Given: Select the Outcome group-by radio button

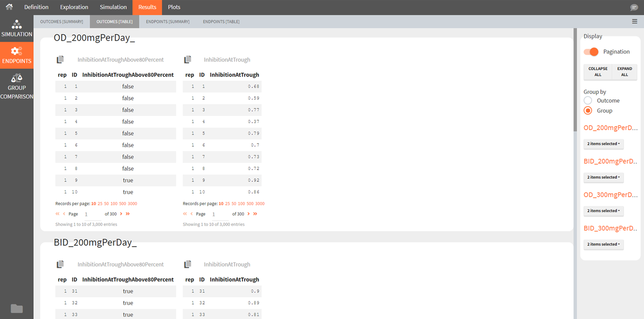Looking at the screenshot, I should [588, 100].
